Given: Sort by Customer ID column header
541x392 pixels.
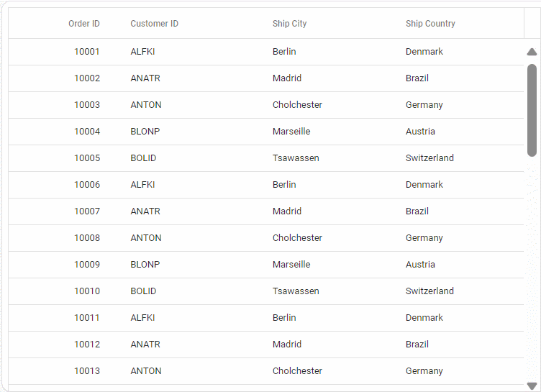Looking at the screenshot, I should [x=154, y=24].
